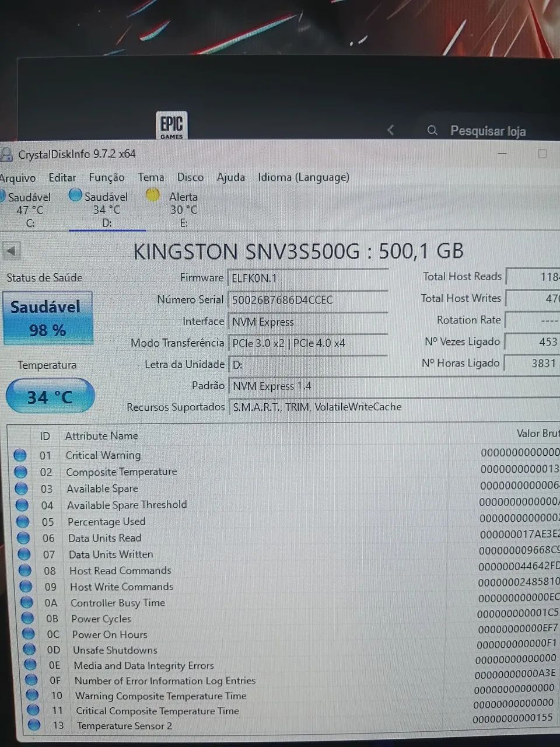Click the blue status icon for drive D
The image size is (560, 747).
pos(75,196)
